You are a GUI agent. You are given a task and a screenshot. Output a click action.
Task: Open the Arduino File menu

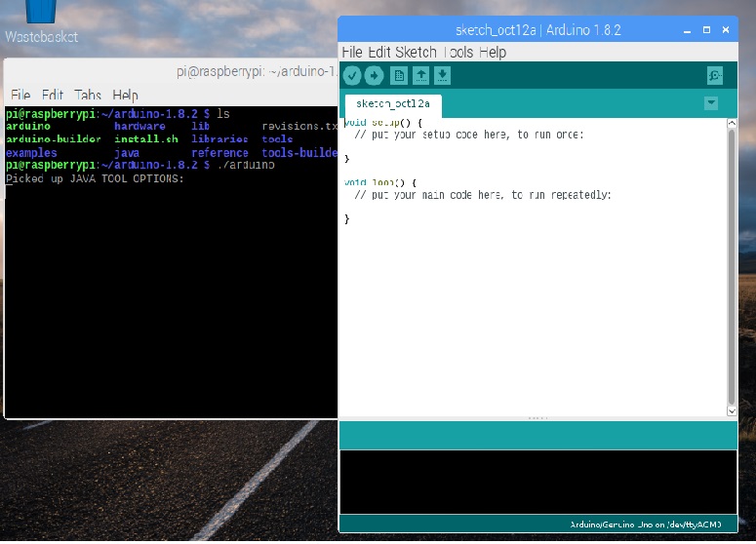[x=352, y=52]
